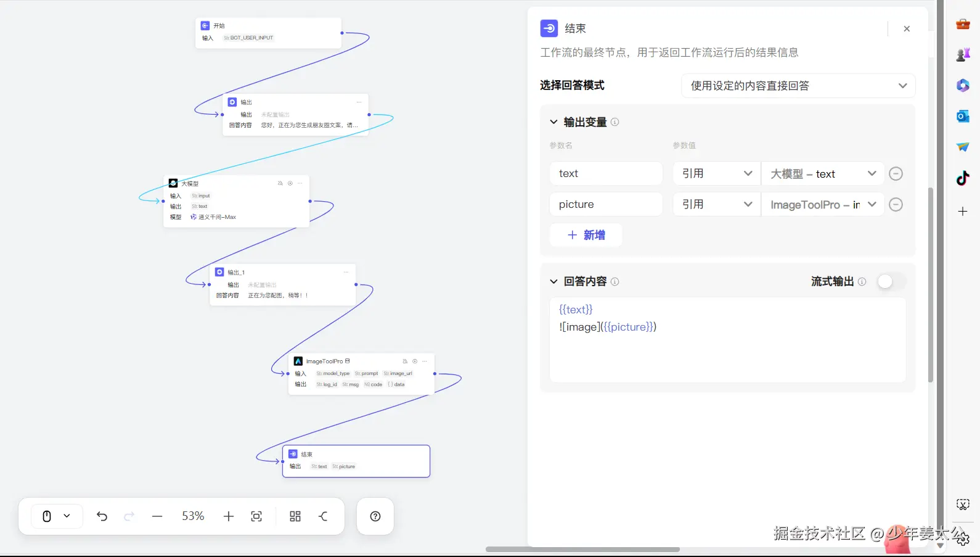Collapse the 输出变量 section
The image size is (980, 557).
[553, 122]
